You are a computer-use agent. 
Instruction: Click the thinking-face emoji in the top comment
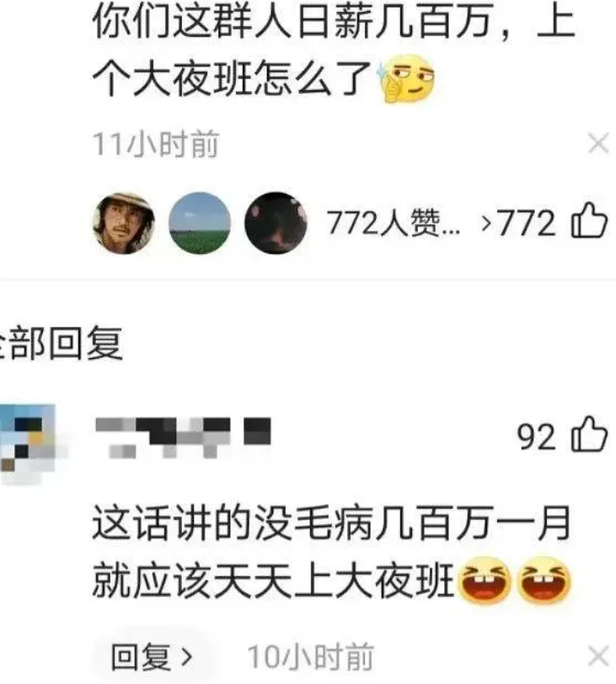(408, 78)
